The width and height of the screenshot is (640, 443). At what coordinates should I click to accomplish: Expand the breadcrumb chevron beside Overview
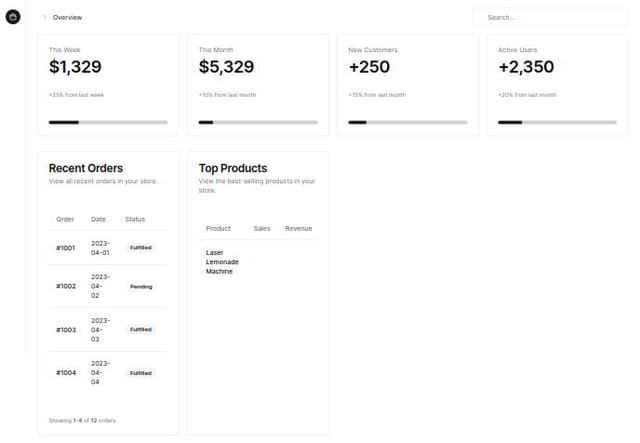click(x=44, y=17)
